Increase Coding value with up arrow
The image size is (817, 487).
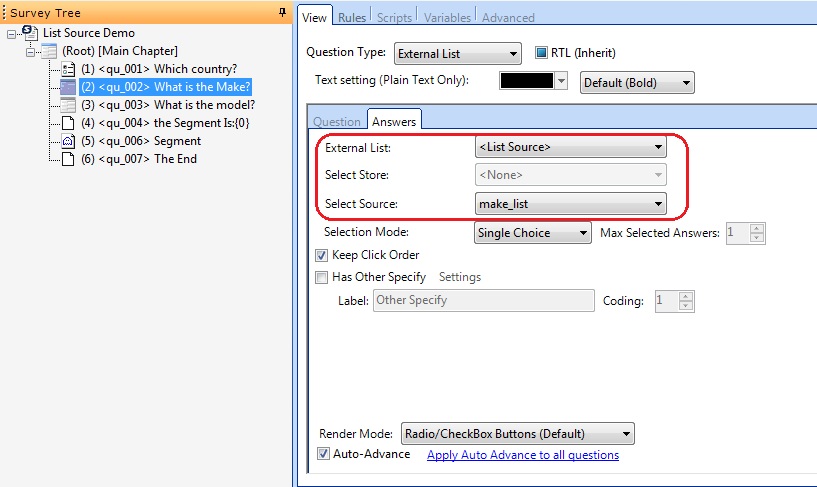click(686, 296)
